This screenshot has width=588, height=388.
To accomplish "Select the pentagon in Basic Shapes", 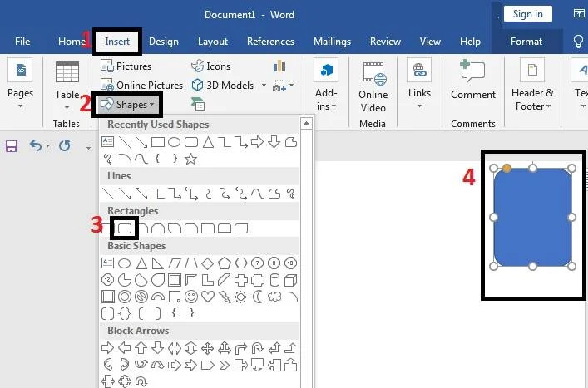I will 225,263.
